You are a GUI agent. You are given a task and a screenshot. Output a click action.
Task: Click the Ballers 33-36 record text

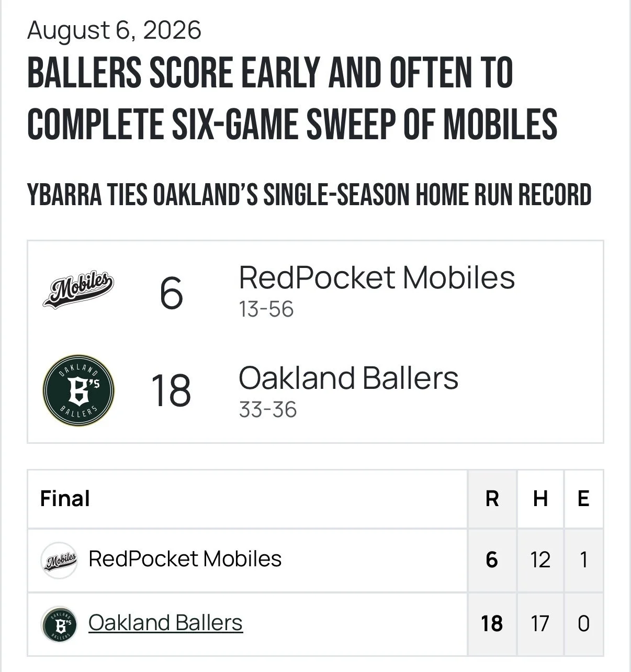(x=268, y=409)
